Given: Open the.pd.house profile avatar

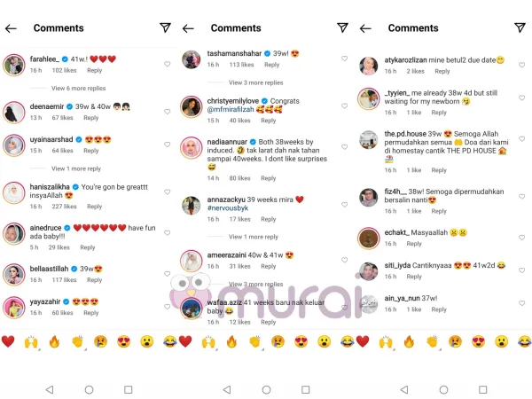Looking at the screenshot, I should click(x=369, y=139).
